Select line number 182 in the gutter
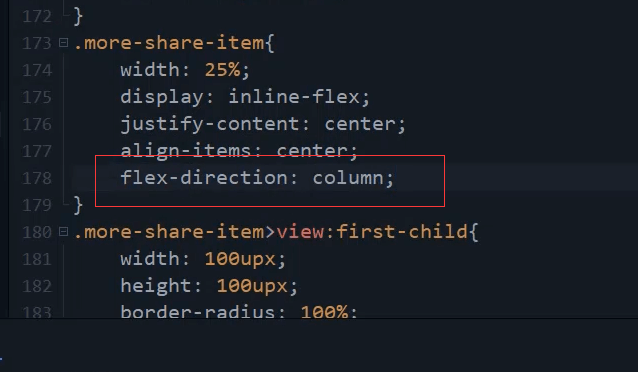Screen dimensions: 638x372 click(x=37, y=286)
